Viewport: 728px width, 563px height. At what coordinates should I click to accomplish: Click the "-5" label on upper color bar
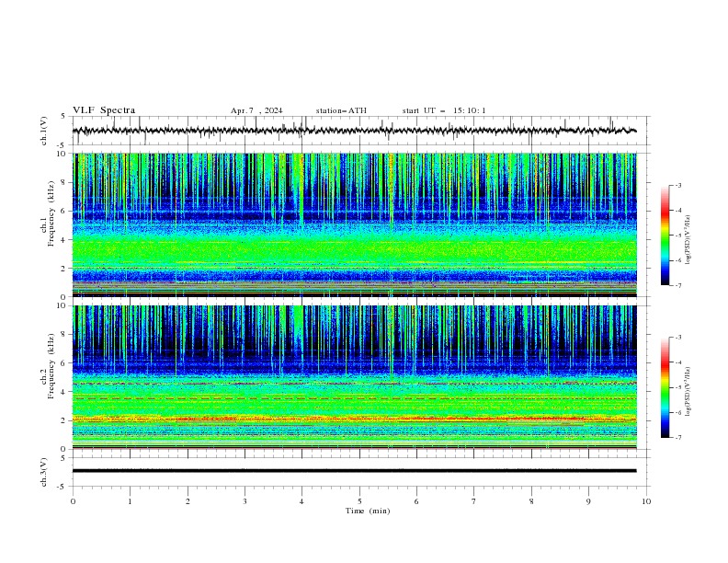pyautogui.click(x=677, y=236)
